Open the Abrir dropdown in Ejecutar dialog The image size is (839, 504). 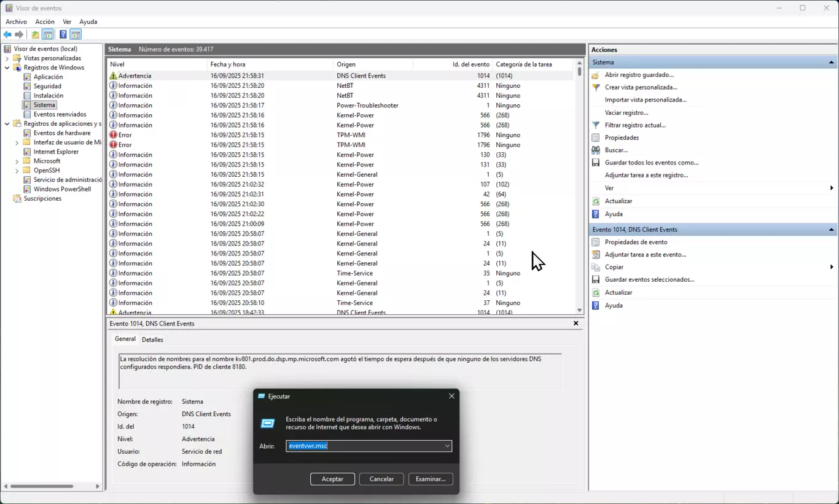[x=447, y=446]
